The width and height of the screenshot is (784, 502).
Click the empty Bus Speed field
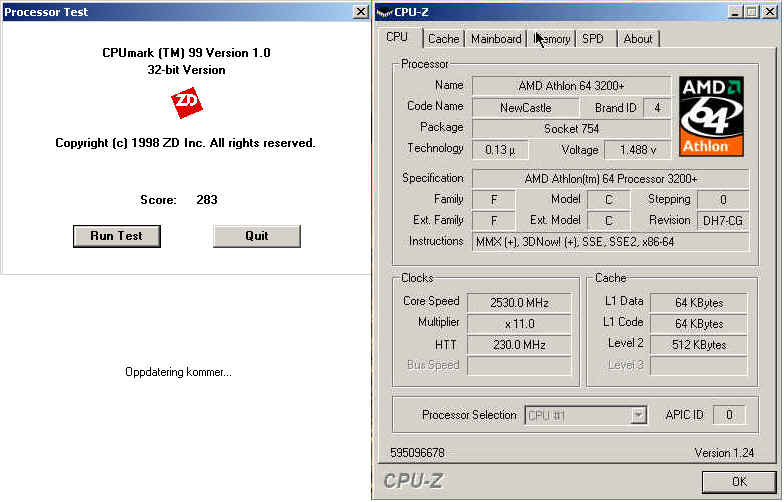click(x=520, y=366)
